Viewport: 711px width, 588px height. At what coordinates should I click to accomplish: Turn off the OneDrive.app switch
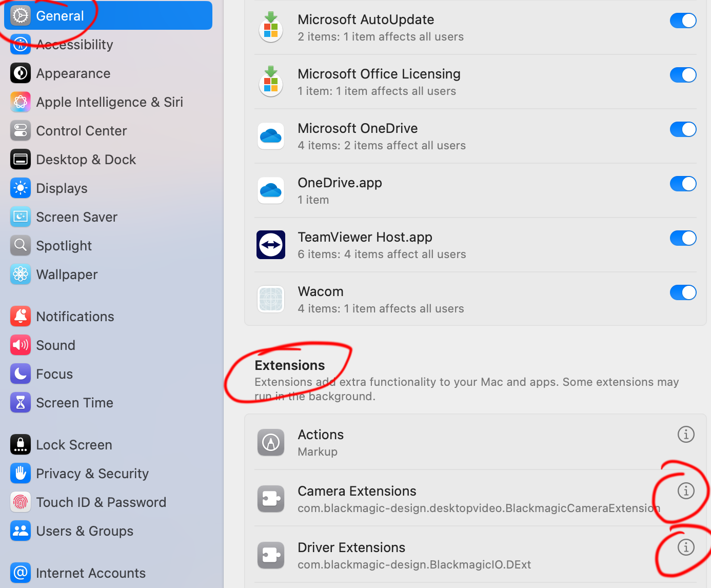click(x=683, y=184)
